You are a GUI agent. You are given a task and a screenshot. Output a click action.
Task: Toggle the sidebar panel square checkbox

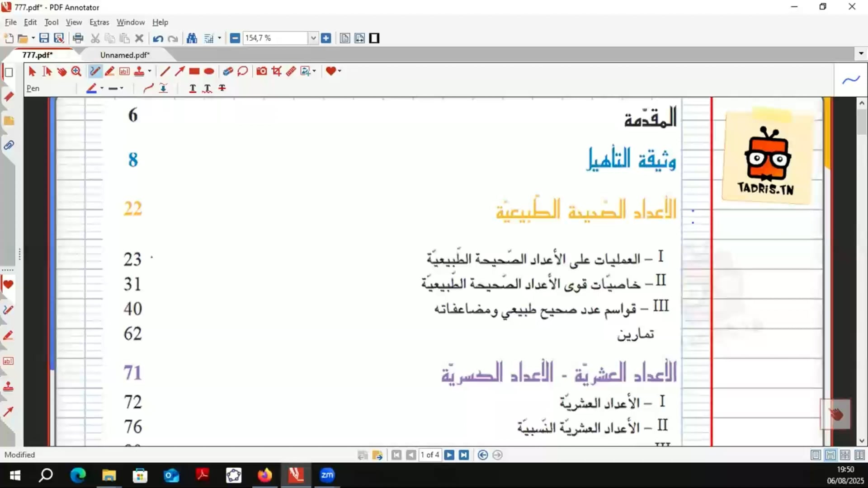9,72
